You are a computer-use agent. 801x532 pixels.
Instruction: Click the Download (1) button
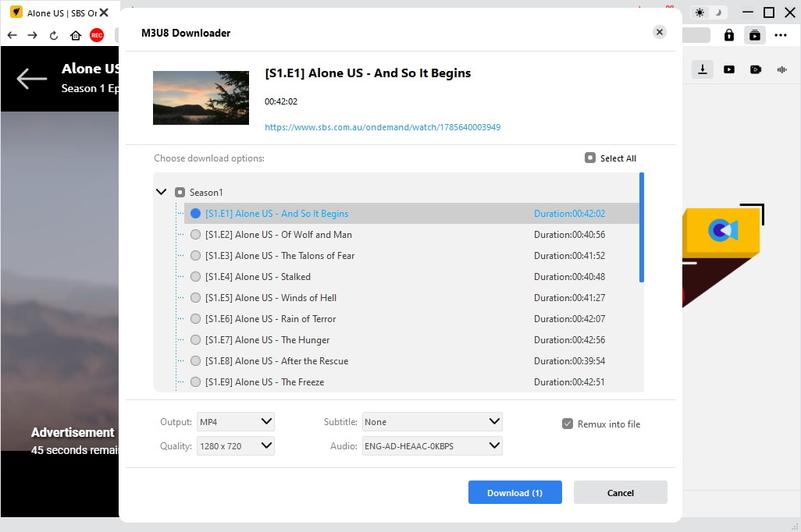click(x=514, y=492)
